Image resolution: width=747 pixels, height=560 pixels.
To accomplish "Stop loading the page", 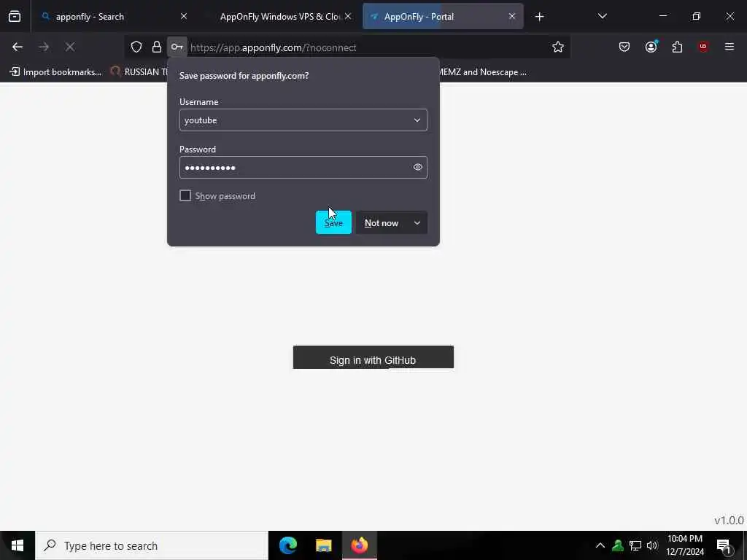I will click(x=70, y=47).
